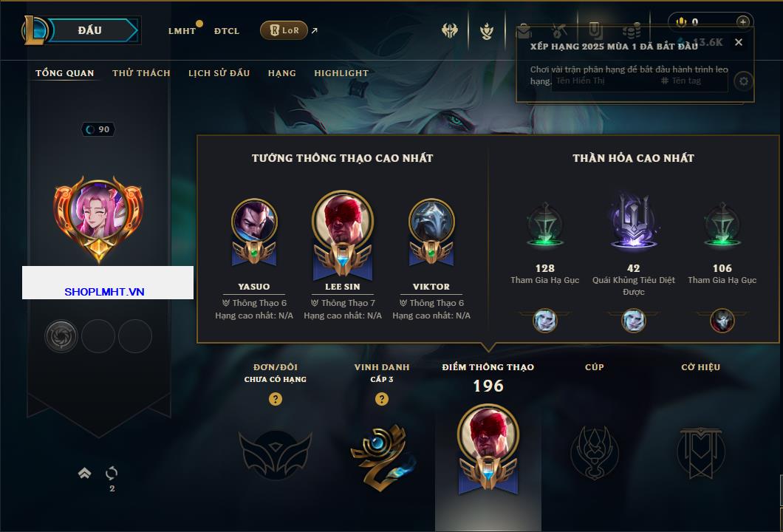The image size is (783, 532).
Task: Click the LoR external link arrow
Action: 314,30
